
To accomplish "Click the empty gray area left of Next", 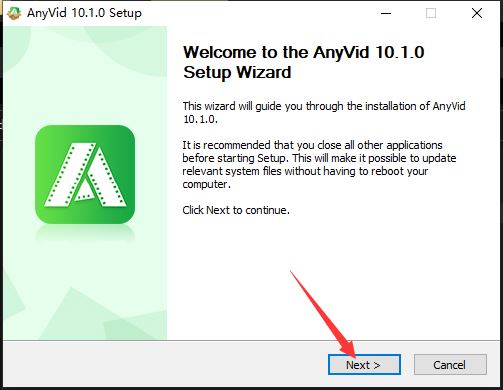I will tap(167, 365).
